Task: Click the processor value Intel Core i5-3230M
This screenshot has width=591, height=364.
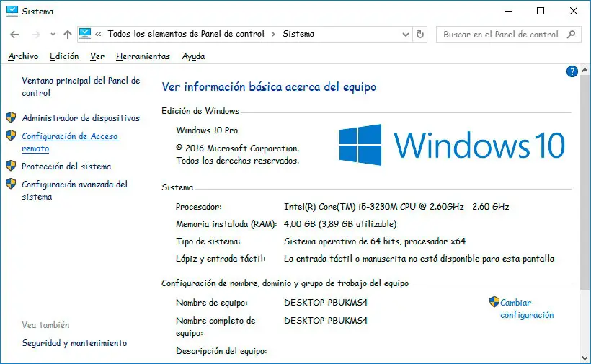Action: 396,206
